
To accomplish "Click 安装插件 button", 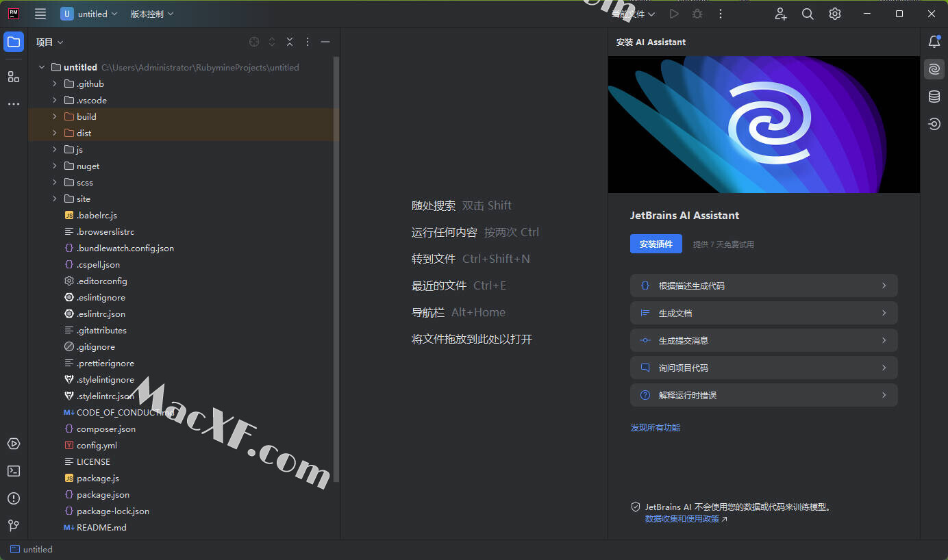I will pyautogui.click(x=656, y=244).
